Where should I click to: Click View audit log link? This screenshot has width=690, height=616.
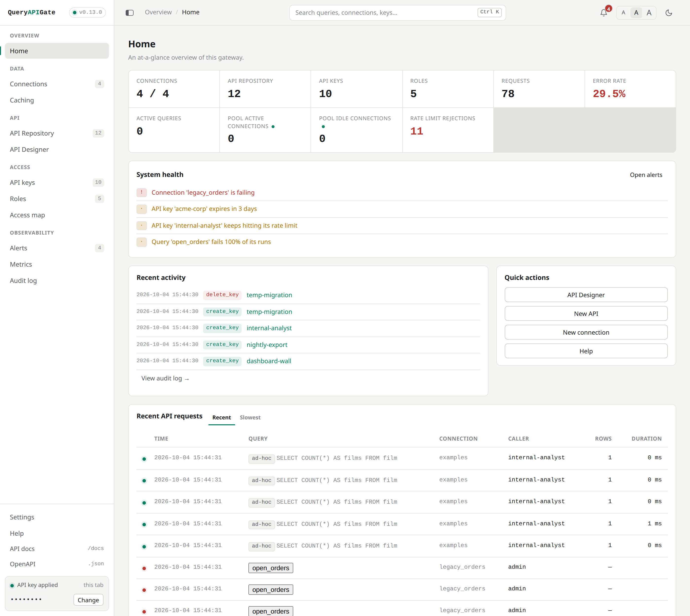[165, 378]
